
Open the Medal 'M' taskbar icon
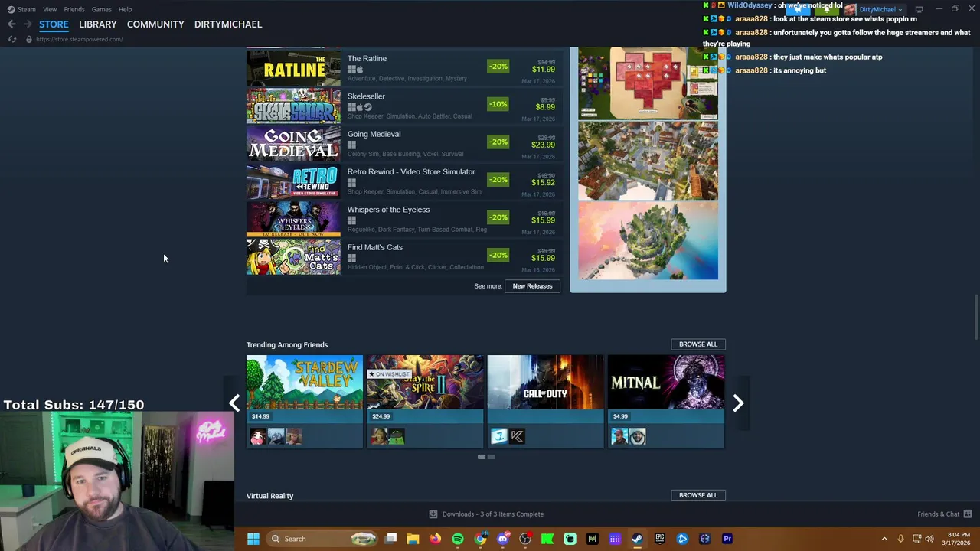click(592, 539)
